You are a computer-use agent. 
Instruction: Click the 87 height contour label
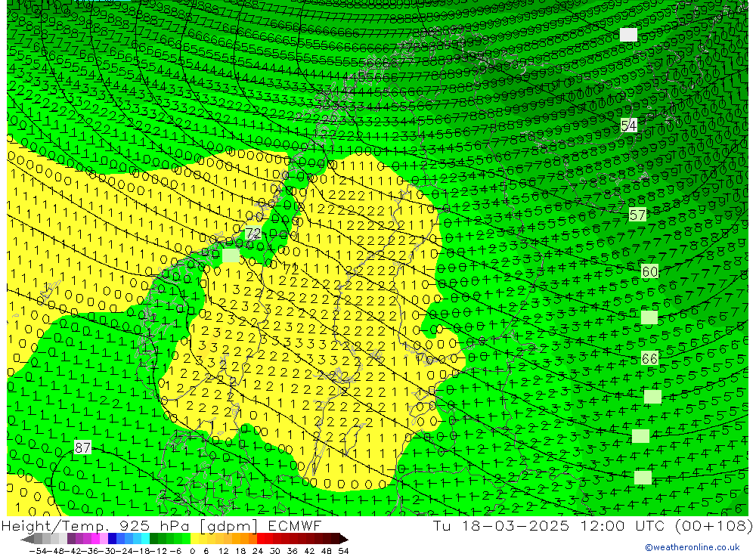[82, 447]
